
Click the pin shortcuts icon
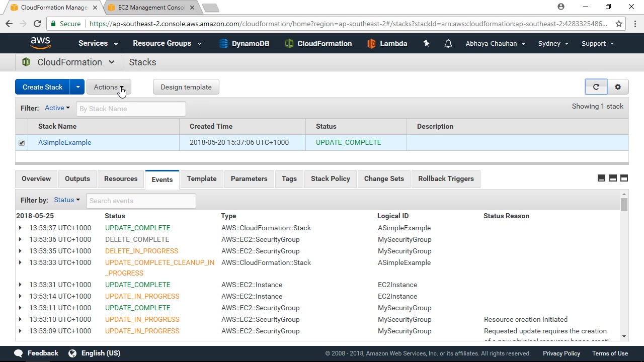click(x=426, y=44)
